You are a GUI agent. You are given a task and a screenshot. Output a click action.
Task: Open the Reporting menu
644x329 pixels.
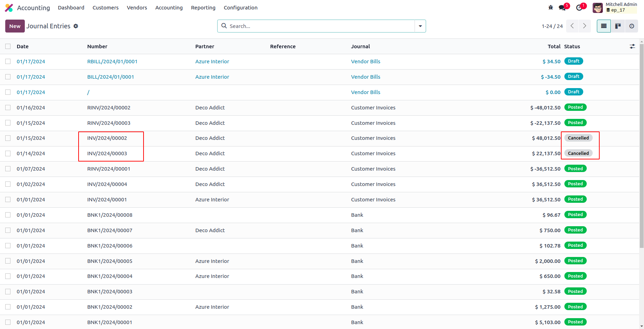point(203,8)
